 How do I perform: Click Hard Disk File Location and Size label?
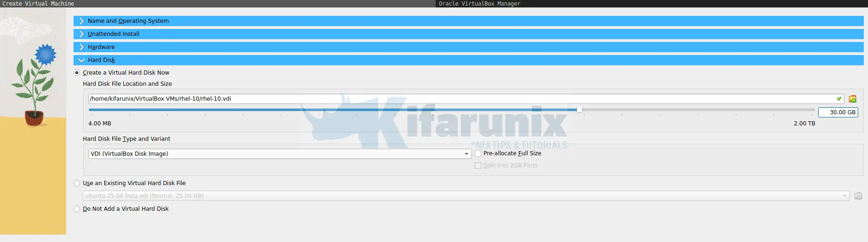(127, 84)
